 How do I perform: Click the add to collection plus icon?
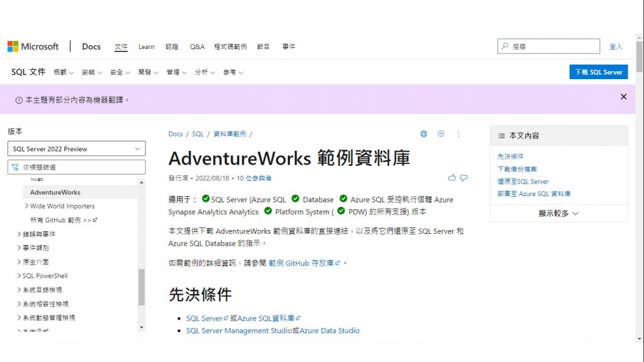point(441,134)
